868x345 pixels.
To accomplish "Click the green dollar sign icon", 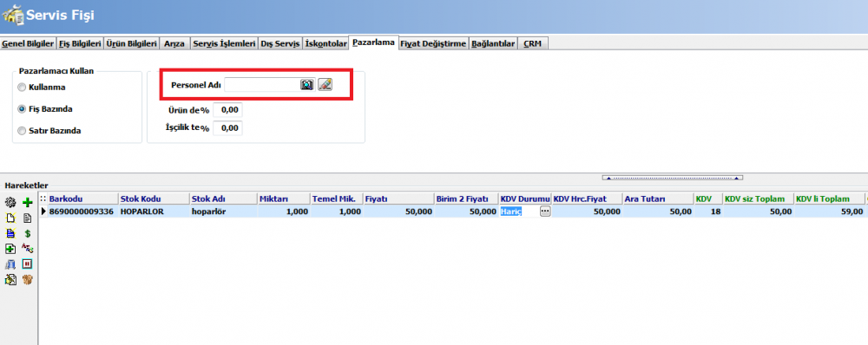I will click(x=27, y=233).
